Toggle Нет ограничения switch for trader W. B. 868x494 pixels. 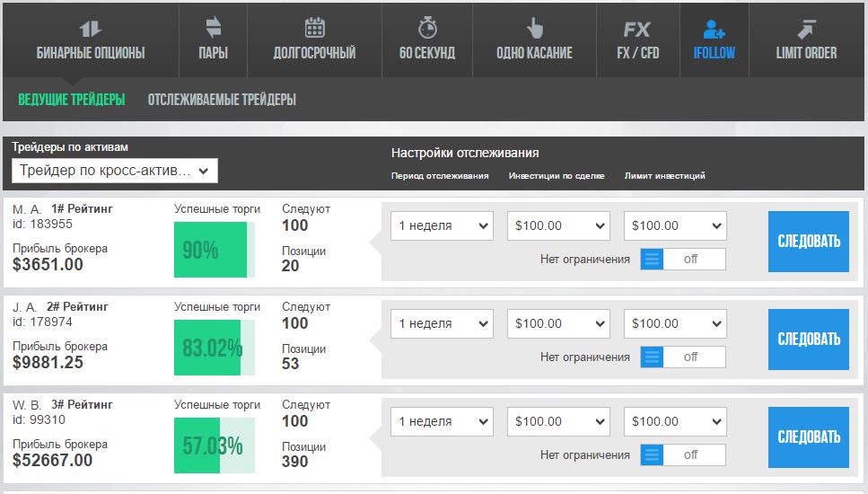coord(683,455)
